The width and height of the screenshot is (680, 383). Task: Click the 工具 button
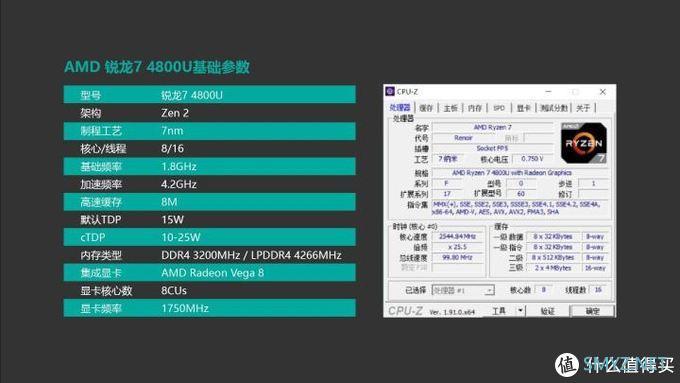pyautogui.click(x=499, y=311)
